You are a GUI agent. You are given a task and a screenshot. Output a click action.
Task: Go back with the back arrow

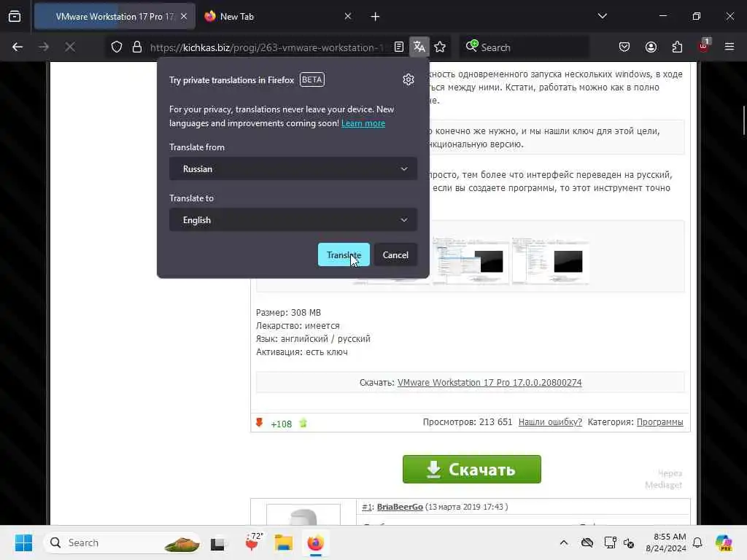coord(18,47)
